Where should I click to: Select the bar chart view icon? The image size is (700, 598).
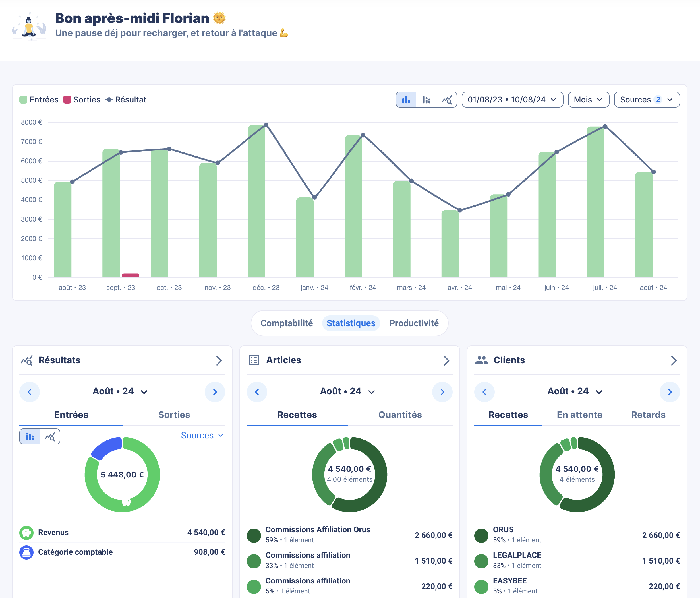tap(406, 100)
